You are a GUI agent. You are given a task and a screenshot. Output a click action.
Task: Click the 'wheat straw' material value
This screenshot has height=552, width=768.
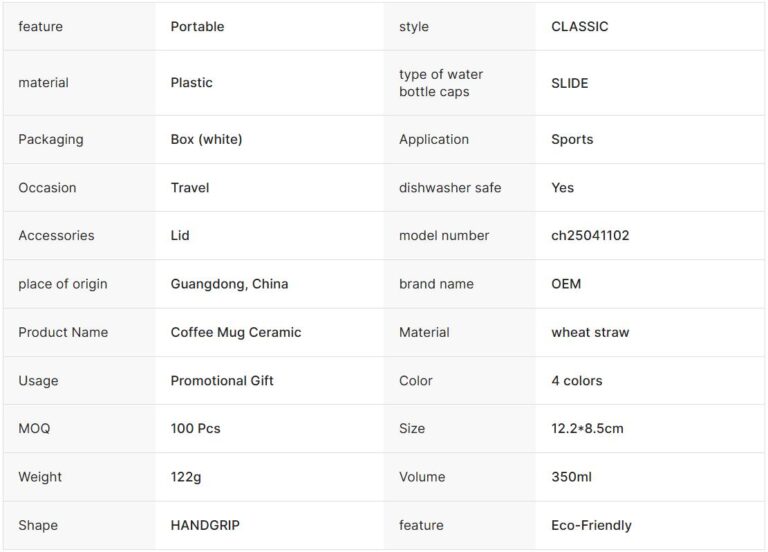click(590, 332)
